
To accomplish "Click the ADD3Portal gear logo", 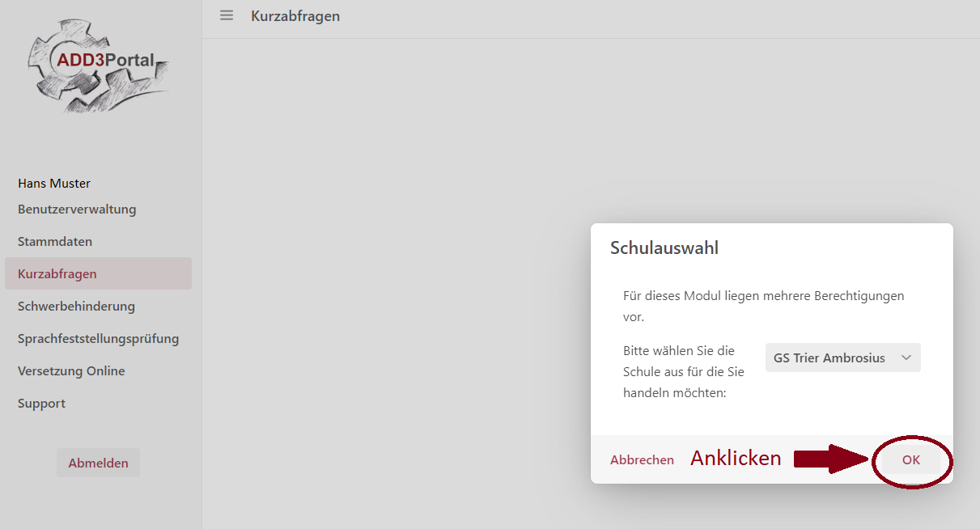I will pyautogui.click(x=99, y=66).
